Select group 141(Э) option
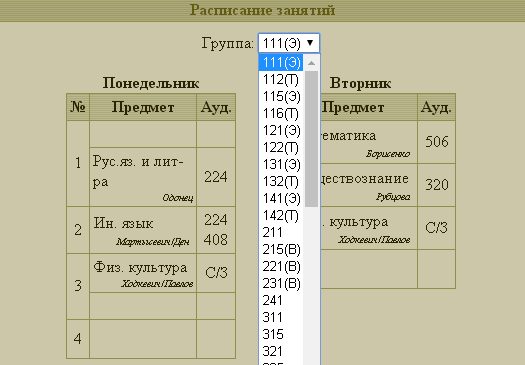This screenshot has height=365, width=525. click(281, 199)
